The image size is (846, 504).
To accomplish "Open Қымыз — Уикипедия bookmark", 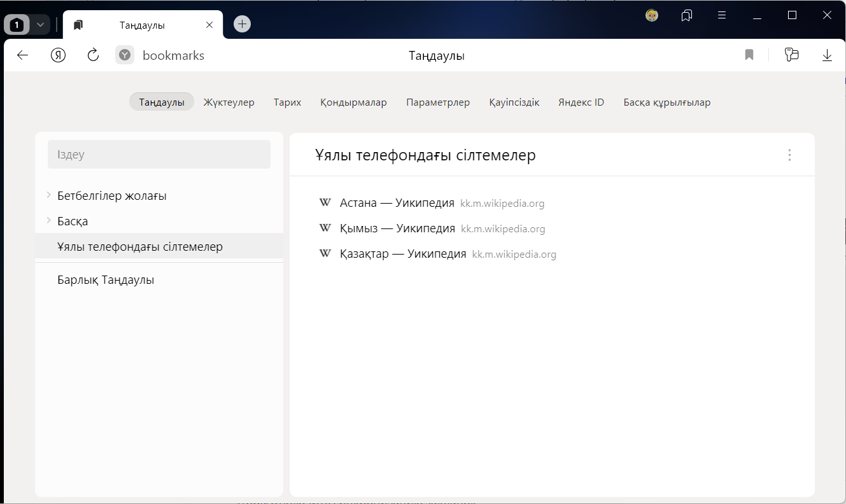I will (397, 228).
